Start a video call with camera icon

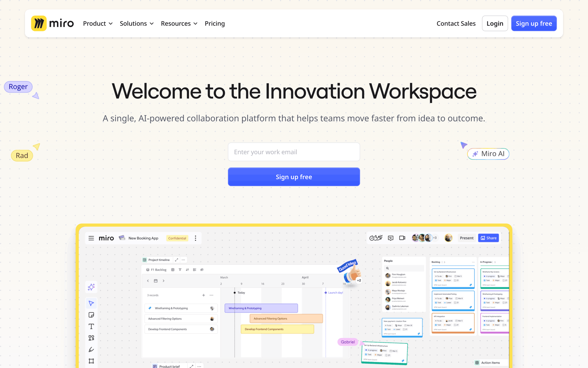[x=402, y=238]
